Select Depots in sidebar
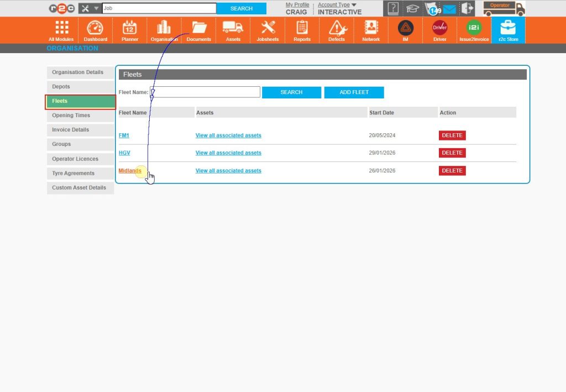The image size is (566, 392). (x=80, y=87)
